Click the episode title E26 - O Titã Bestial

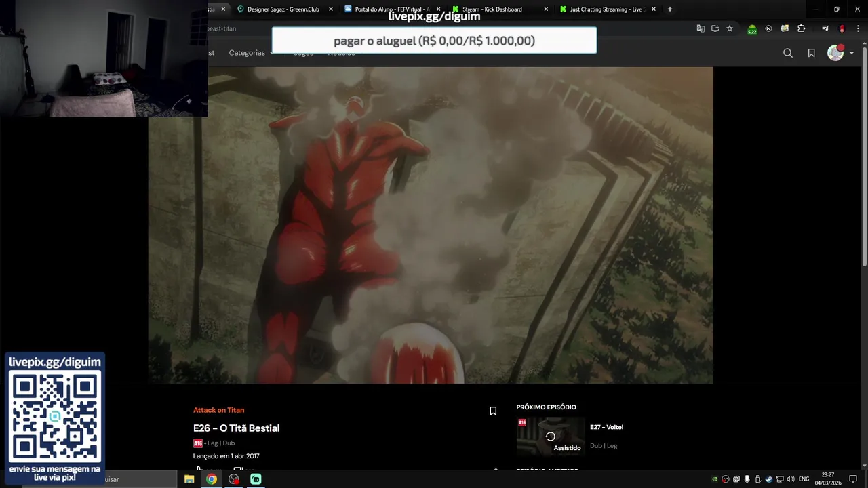(x=236, y=428)
